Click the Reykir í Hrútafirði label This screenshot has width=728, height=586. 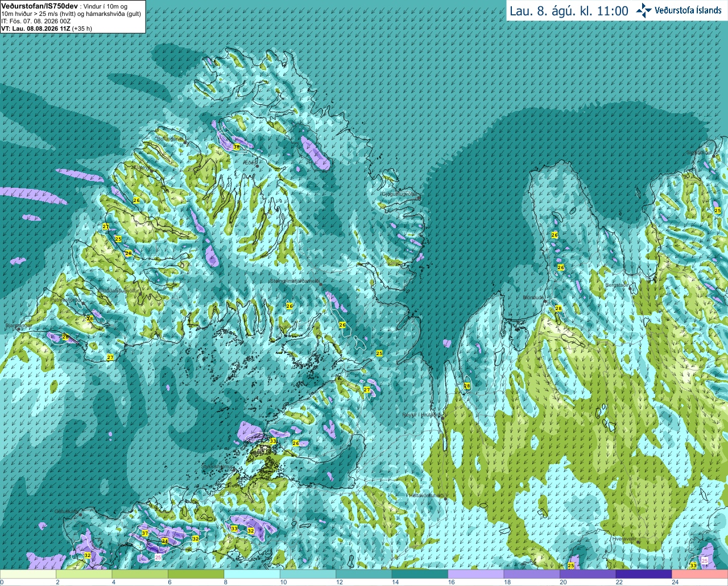(421, 415)
